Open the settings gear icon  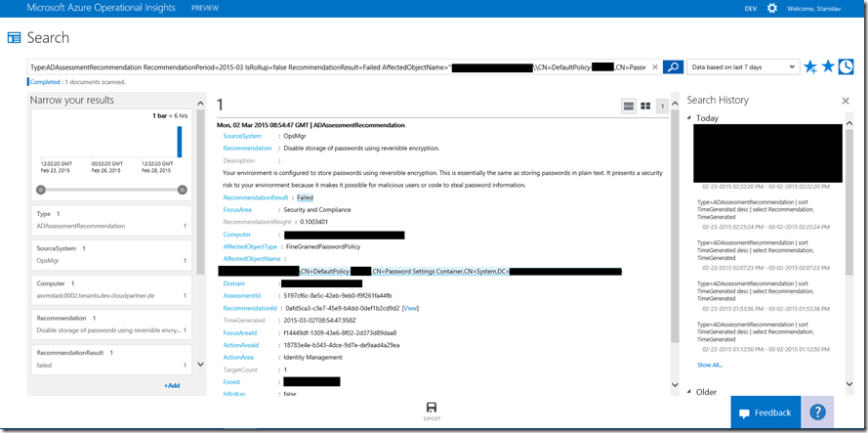click(771, 8)
